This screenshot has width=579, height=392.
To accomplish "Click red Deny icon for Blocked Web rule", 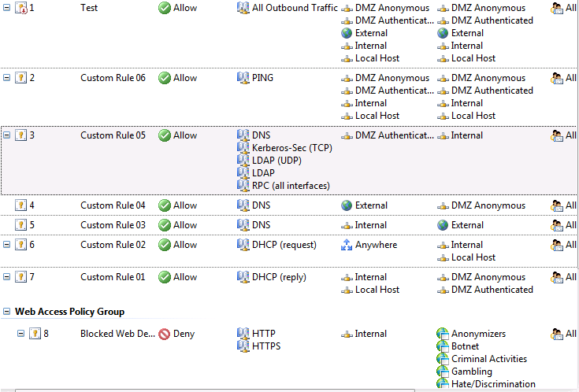I will pos(165,334).
